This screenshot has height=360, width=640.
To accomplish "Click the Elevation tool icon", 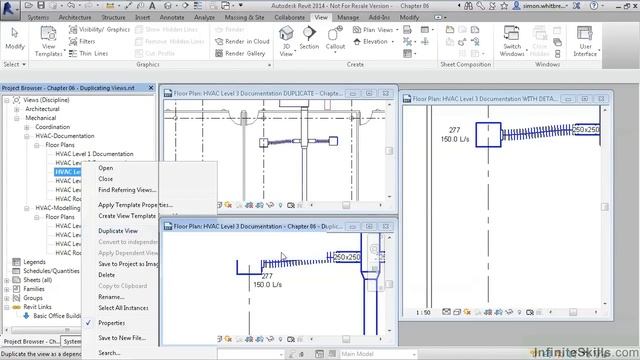I will pyautogui.click(x=357, y=42).
